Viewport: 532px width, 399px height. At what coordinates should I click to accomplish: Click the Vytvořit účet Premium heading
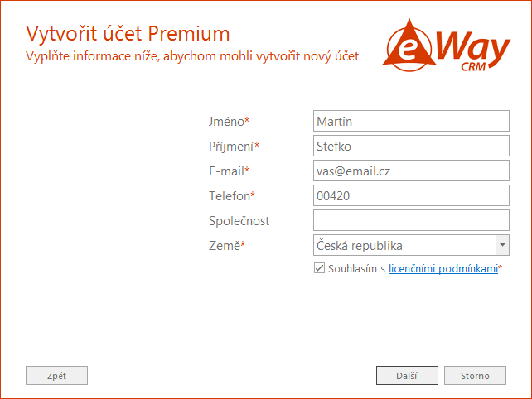pyautogui.click(x=128, y=34)
